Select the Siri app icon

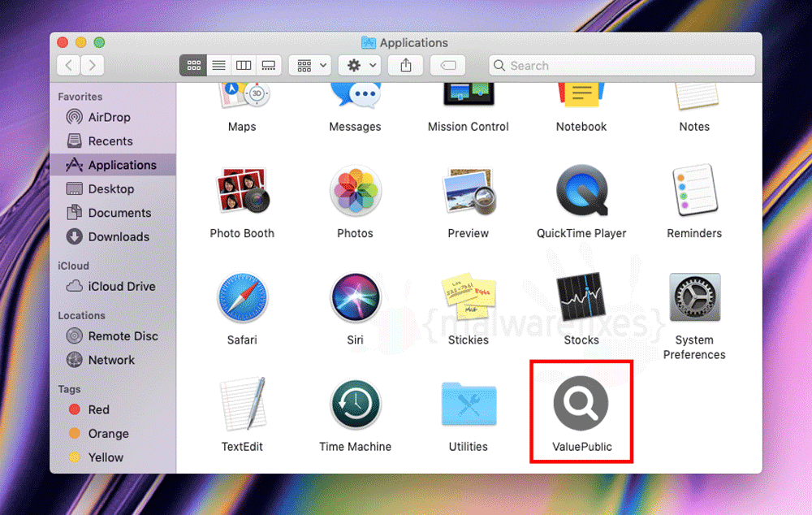coord(356,297)
